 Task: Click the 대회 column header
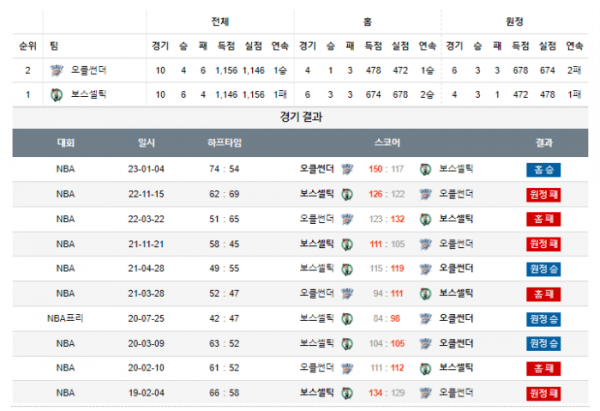pyautogui.click(x=65, y=143)
